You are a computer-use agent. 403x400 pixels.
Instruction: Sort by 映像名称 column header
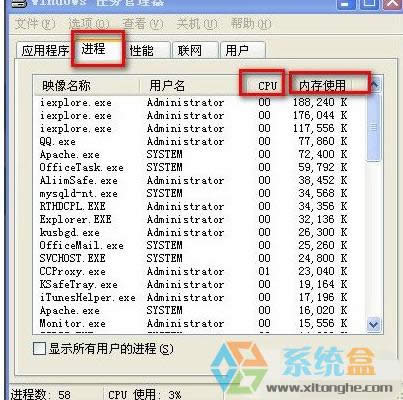click(87, 85)
